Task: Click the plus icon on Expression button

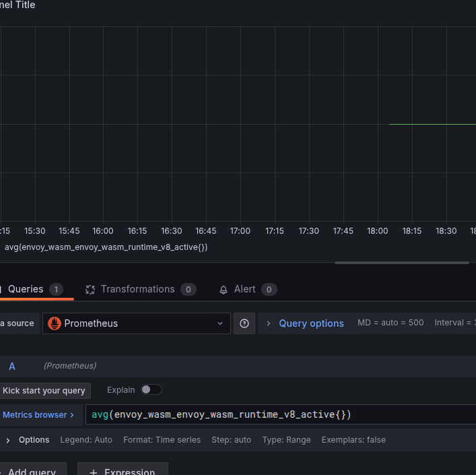Action: 94,472
